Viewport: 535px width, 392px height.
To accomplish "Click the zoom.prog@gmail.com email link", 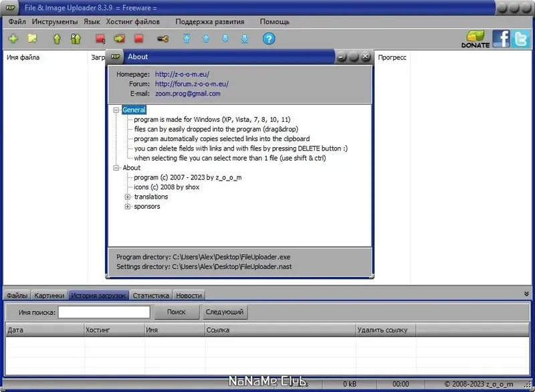I will pyautogui.click(x=188, y=94).
